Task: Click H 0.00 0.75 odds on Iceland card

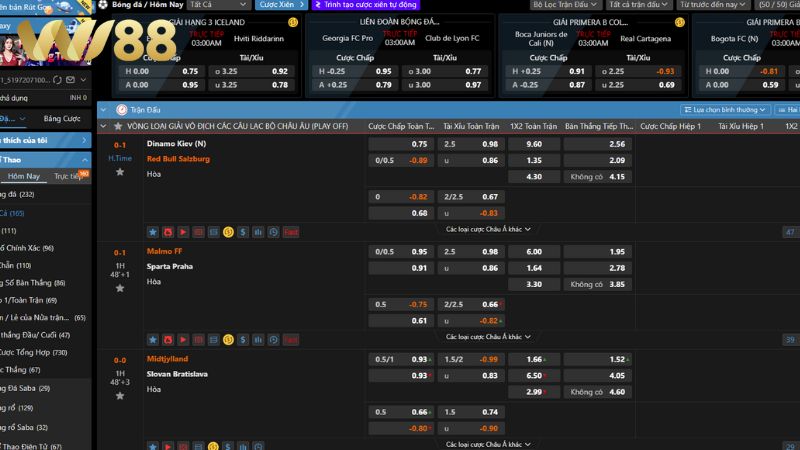Action: point(162,71)
